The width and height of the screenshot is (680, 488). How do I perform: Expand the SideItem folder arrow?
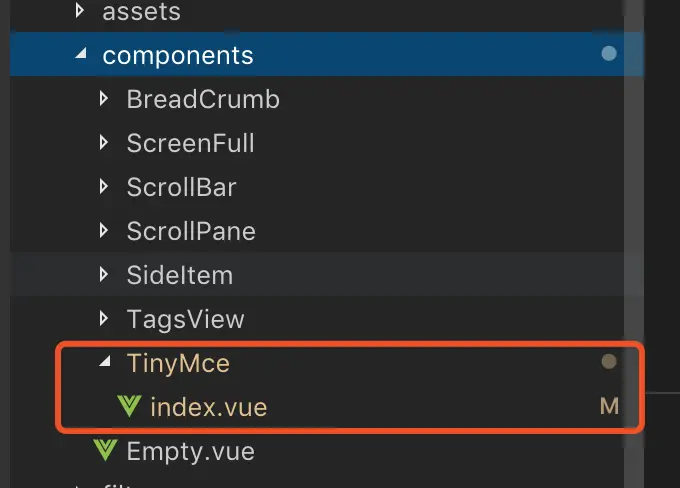pyautogui.click(x=104, y=275)
